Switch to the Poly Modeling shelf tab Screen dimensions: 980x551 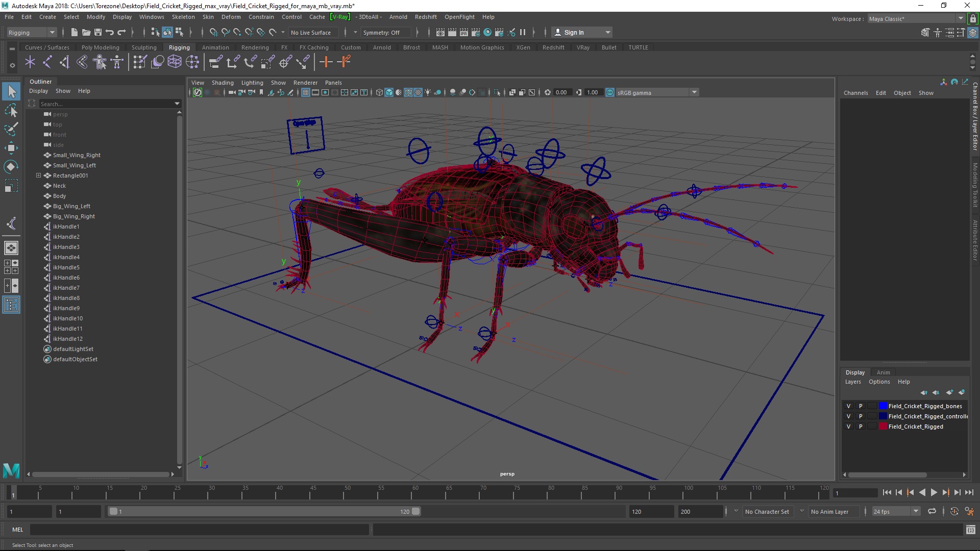[x=101, y=47]
